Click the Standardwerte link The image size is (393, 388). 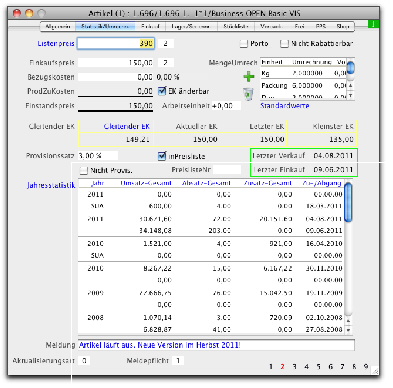(x=285, y=106)
